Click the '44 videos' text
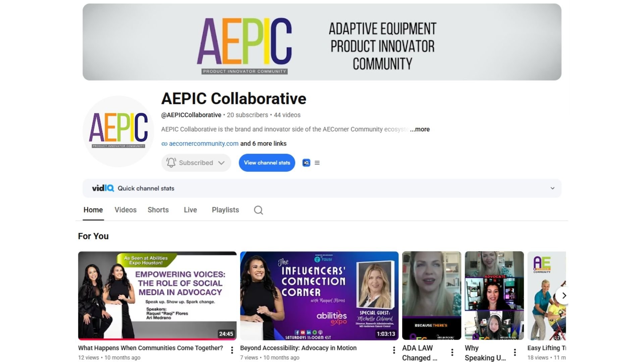644x362 pixels. 287,115
